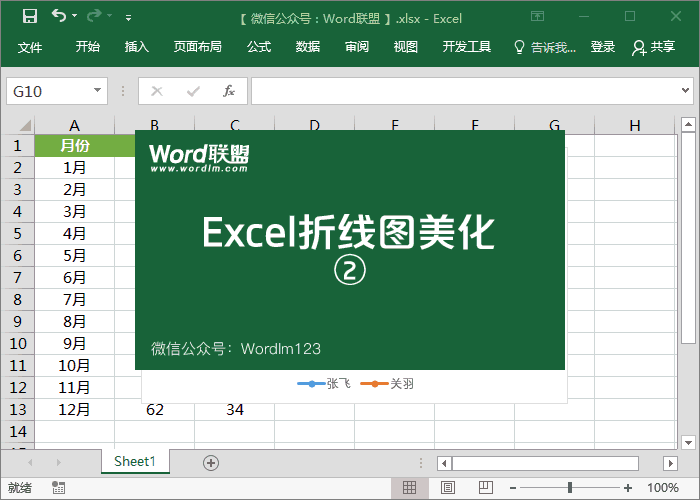Select row 13 header

(x=17, y=409)
